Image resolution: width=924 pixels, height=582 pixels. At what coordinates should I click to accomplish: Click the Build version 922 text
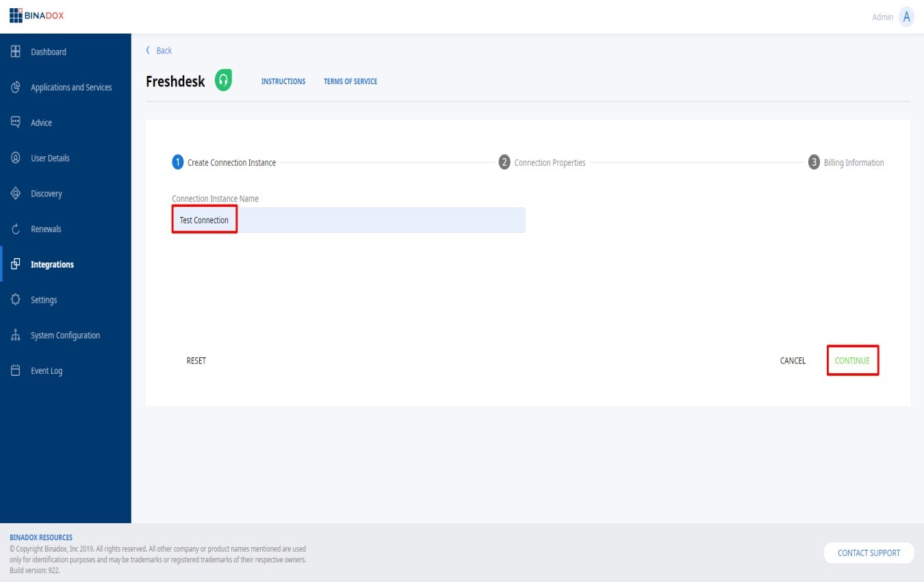pos(35,570)
